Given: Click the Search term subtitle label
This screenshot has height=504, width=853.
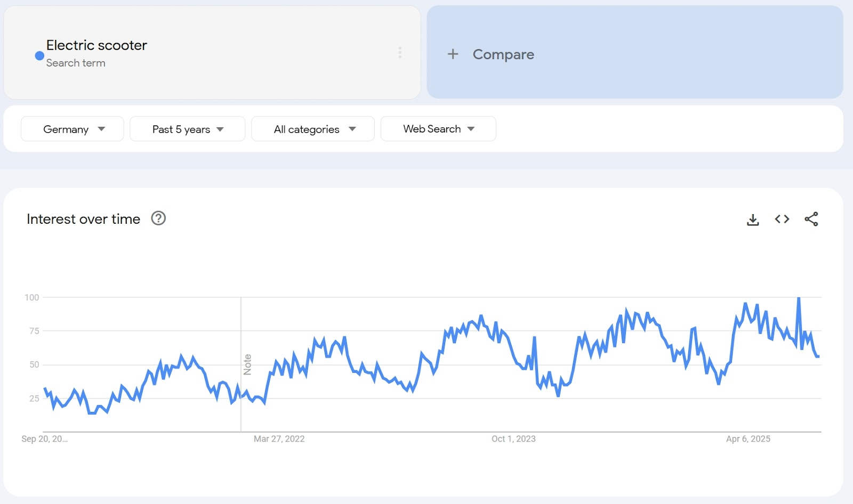Looking at the screenshot, I should (76, 63).
